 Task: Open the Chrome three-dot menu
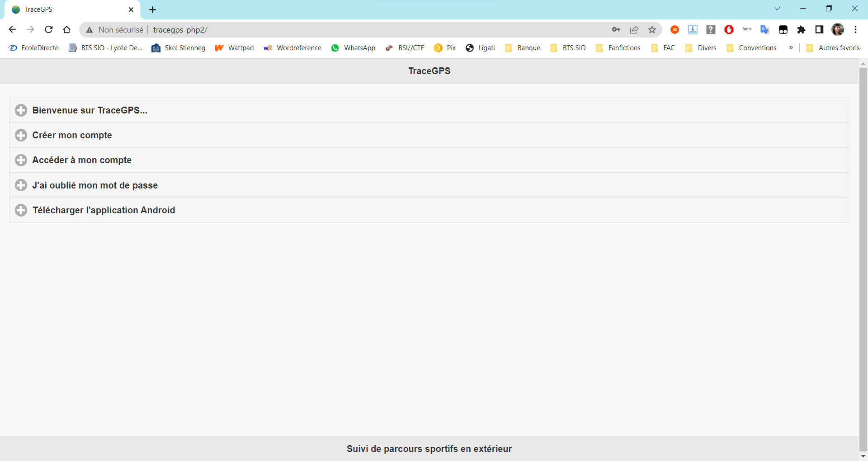pyautogui.click(x=855, y=29)
